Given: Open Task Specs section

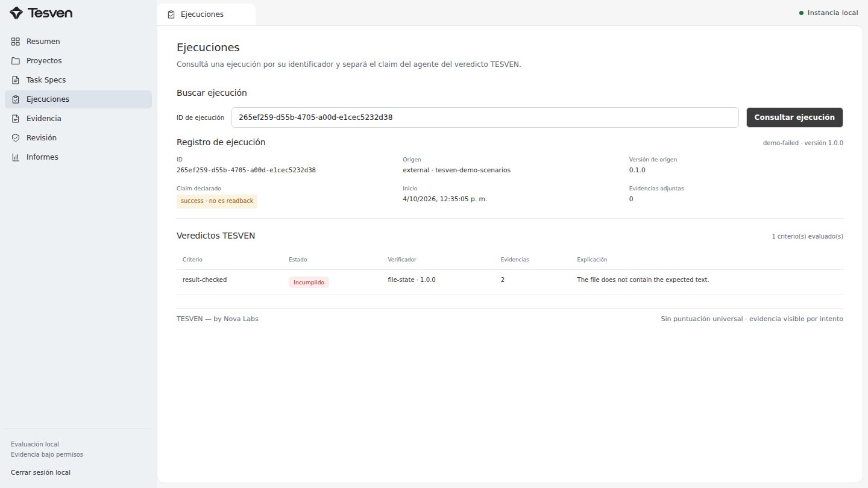Looking at the screenshot, I should point(78,80).
